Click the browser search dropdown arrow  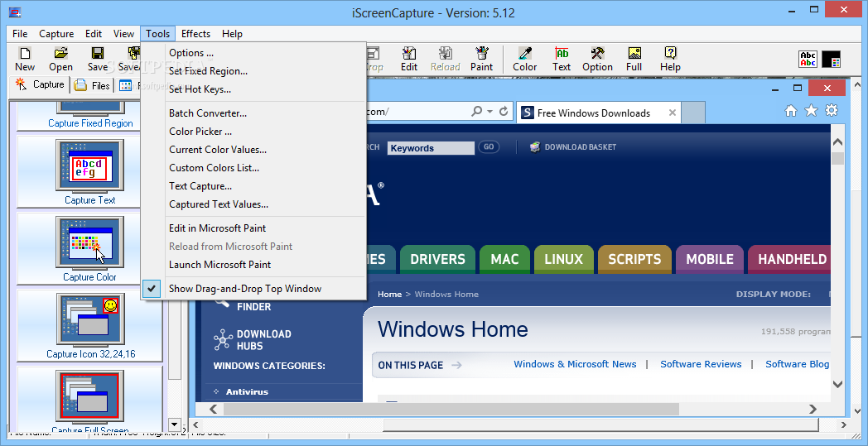(x=490, y=112)
